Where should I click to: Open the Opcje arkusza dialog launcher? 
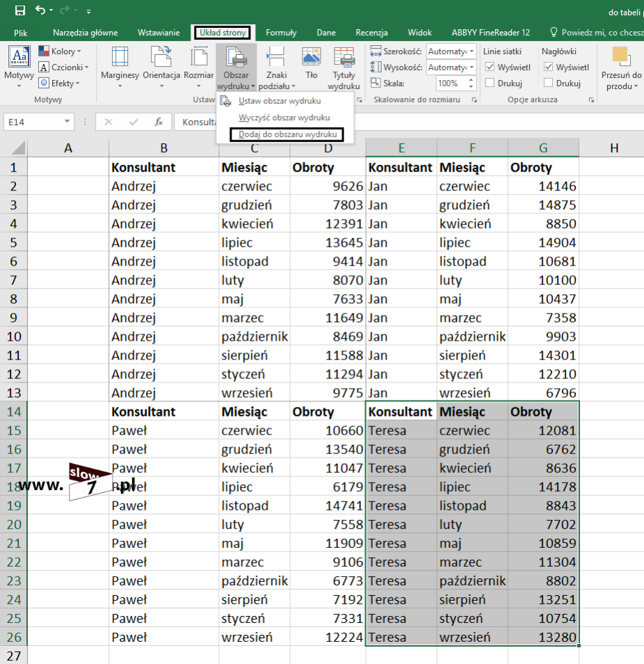coord(591,100)
